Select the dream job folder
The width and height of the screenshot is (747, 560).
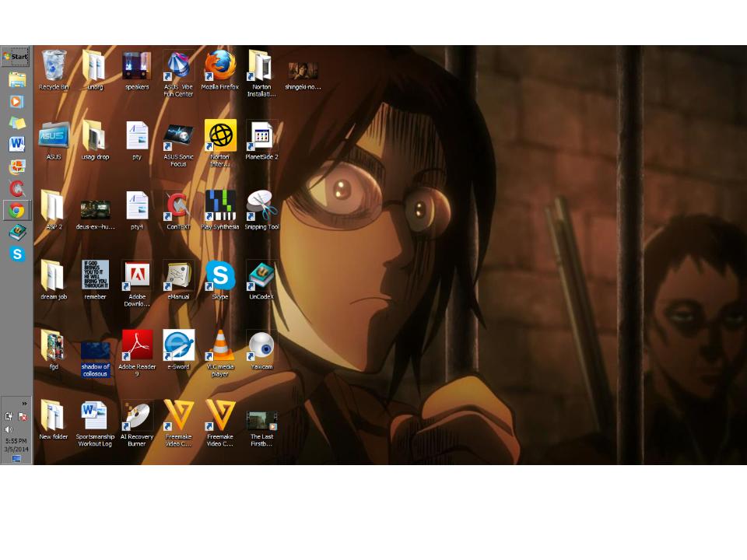pos(54,280)
